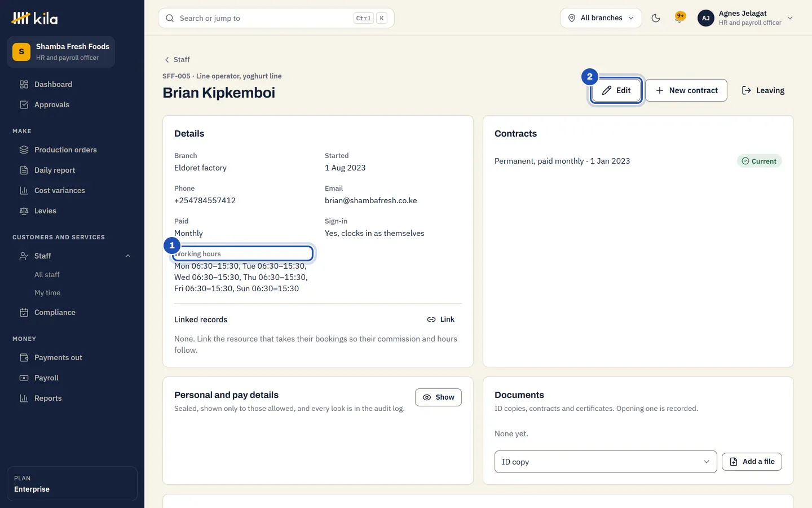The width and height of the screenshot is (812, 508).
Task: Click the Link button in Linked records
Action: (441, 319)
